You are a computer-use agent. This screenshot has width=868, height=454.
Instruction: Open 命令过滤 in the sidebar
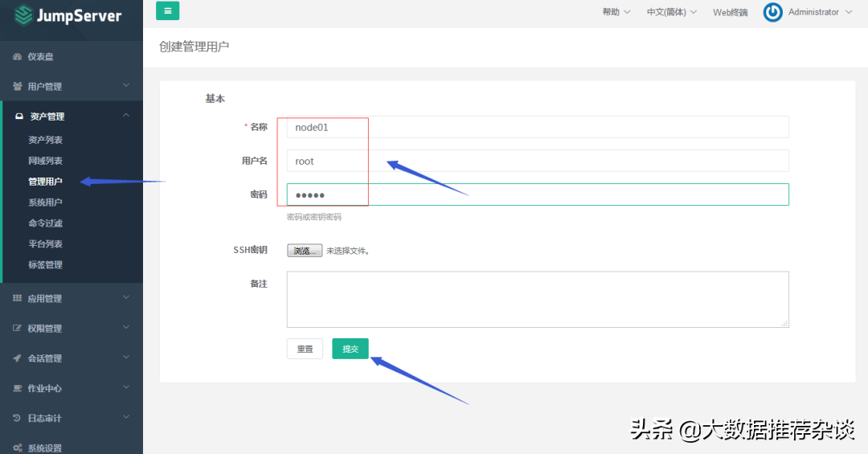(x=45, y=223)
